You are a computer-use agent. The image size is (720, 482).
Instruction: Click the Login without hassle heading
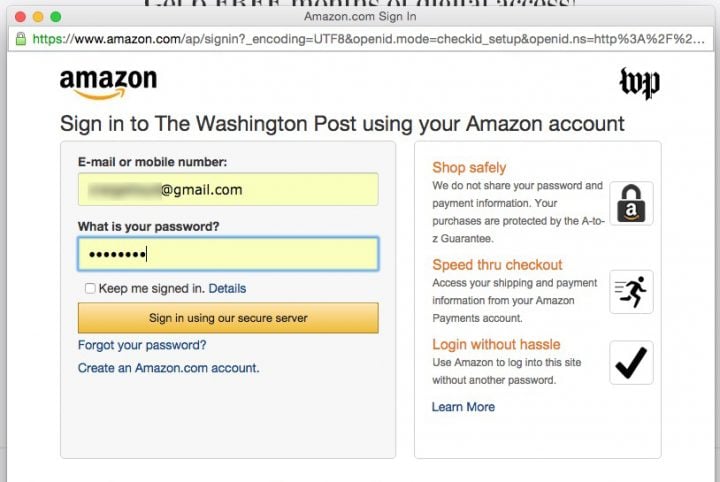[x=496, y=345]
